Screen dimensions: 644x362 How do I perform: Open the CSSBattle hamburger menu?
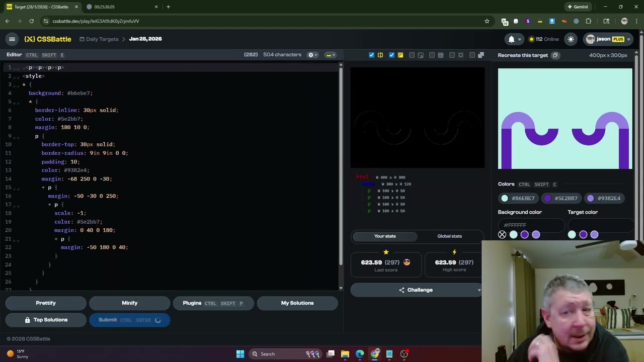[12, 39]
